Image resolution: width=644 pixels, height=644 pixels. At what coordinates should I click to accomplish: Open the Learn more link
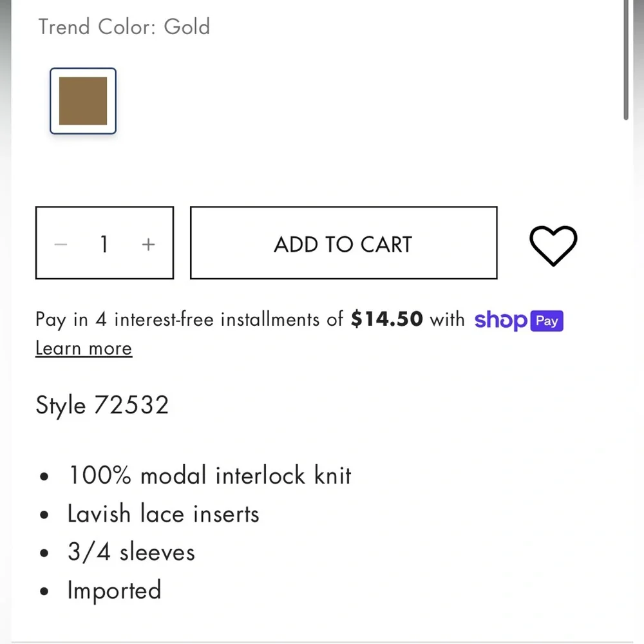click(84, 348)
